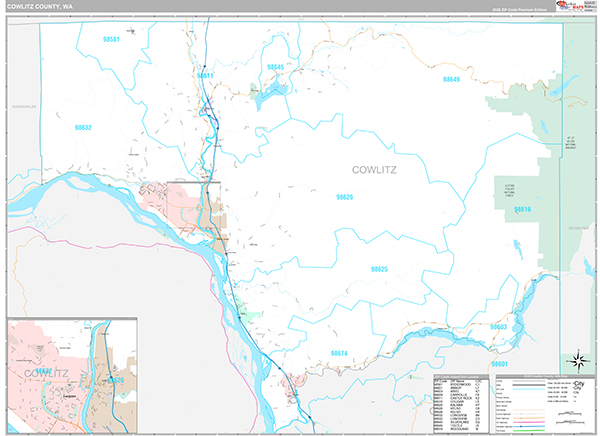
Task: Select the 98626 label on the main map
Action: click(344, 197)
